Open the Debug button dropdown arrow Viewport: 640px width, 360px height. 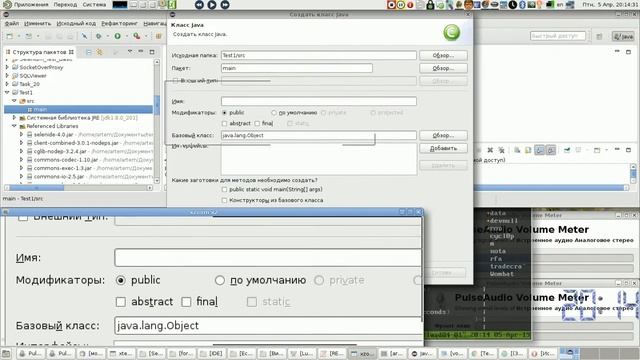[x=107, y=36]
